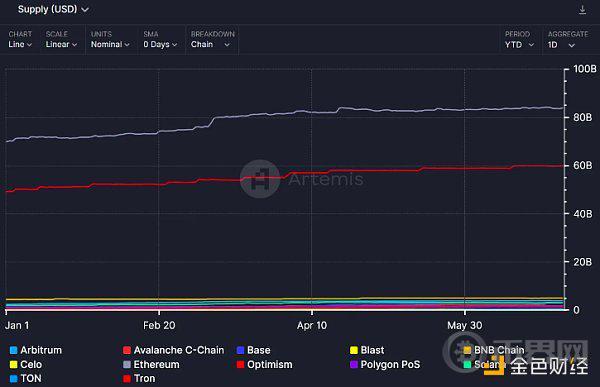Toggle the BNB Chain legend entry
The height and width of the screenshot is (387, 600).
494,350
